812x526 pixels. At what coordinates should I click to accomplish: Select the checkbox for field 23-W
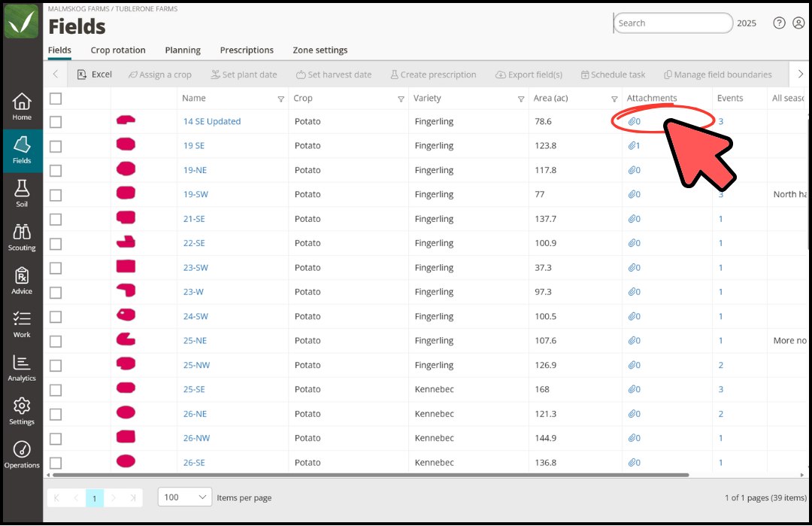tap(56, 292)
